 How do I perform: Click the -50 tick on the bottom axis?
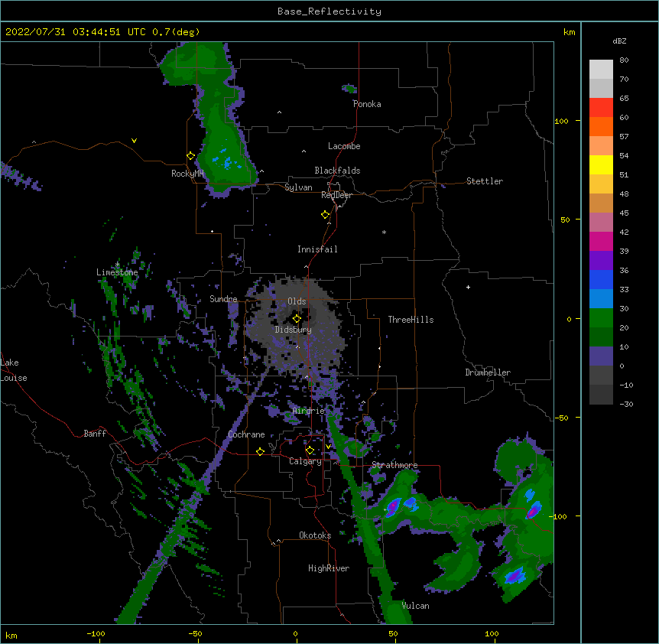click(195, 633)
